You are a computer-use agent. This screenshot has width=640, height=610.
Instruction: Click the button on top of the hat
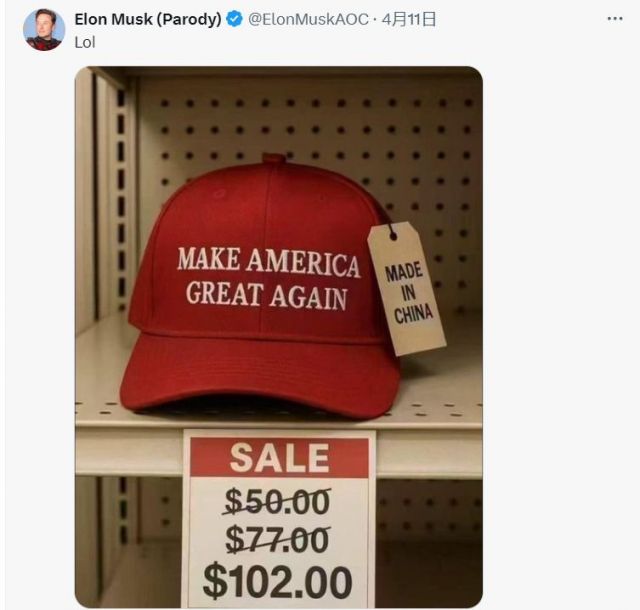pos(274,158)
